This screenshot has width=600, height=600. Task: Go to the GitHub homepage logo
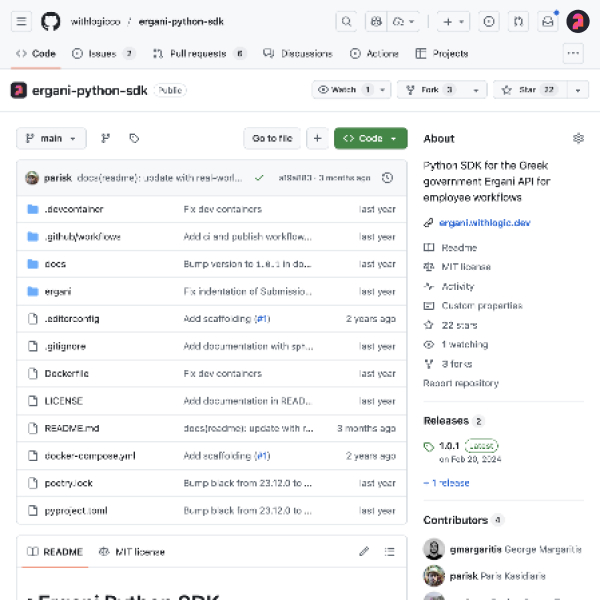[51, 21]
